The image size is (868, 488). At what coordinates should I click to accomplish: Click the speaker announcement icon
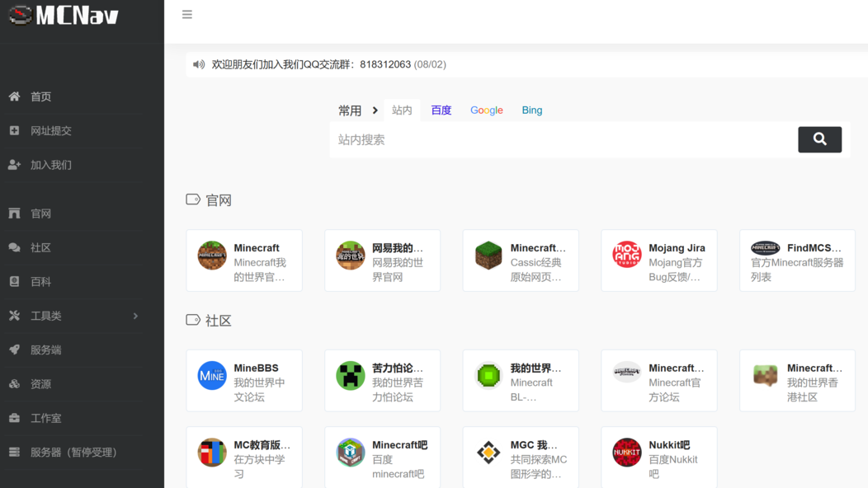[199, 65]
